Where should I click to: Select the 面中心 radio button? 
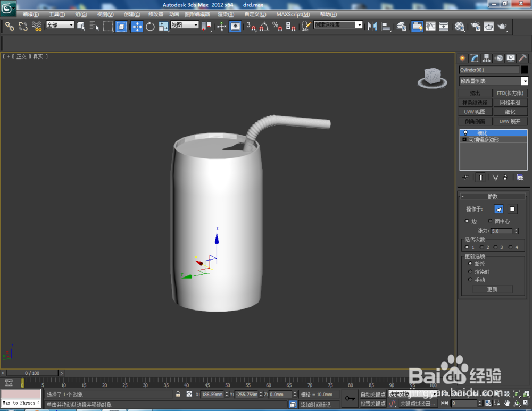[x=490, y=221]
